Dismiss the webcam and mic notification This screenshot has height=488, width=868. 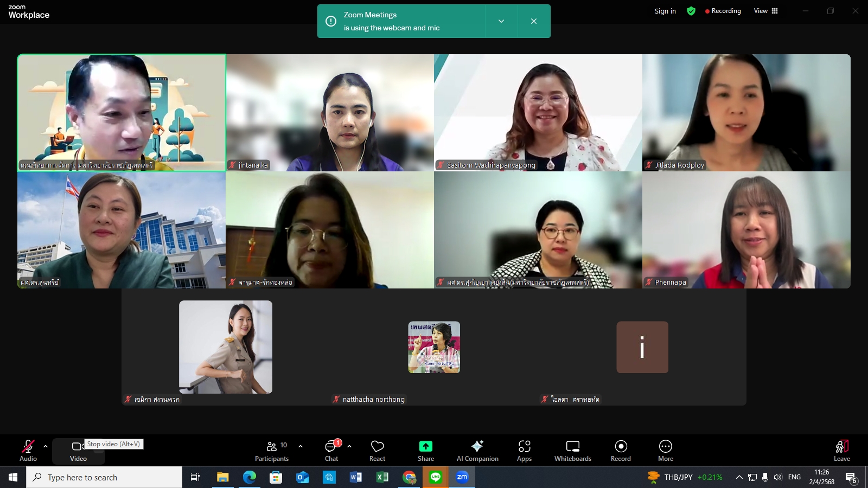point(534,21)
